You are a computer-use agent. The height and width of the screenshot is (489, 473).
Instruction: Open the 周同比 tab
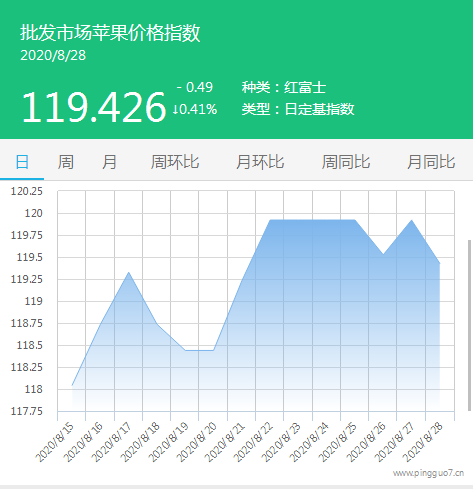[346, 162]
